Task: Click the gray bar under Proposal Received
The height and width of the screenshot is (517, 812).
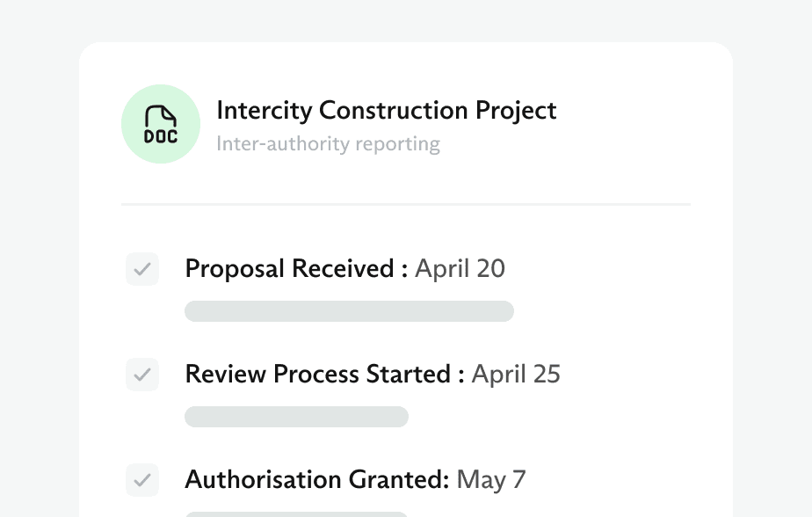Action: coord(349,311)
